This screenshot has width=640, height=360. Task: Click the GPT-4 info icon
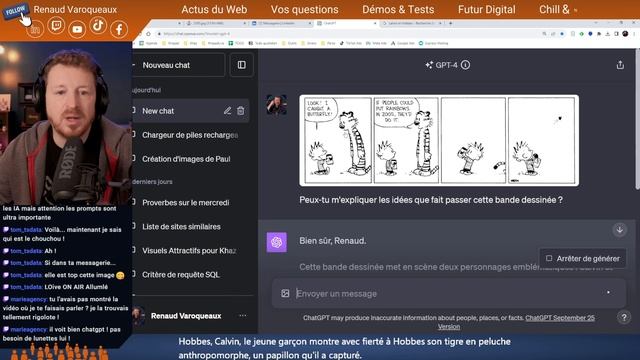click(465, 65)
